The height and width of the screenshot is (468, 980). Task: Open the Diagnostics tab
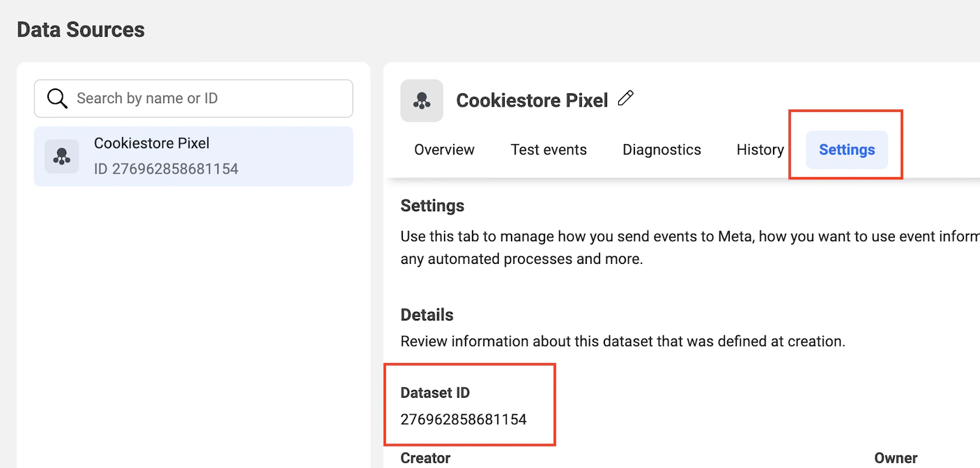click(x=661, y=150)
